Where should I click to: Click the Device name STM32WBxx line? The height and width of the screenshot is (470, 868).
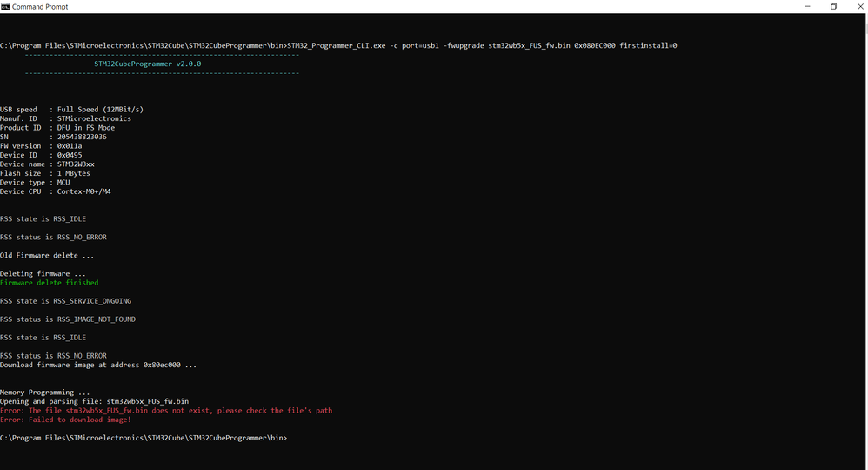pyautogui.click(x=47, y=164)
